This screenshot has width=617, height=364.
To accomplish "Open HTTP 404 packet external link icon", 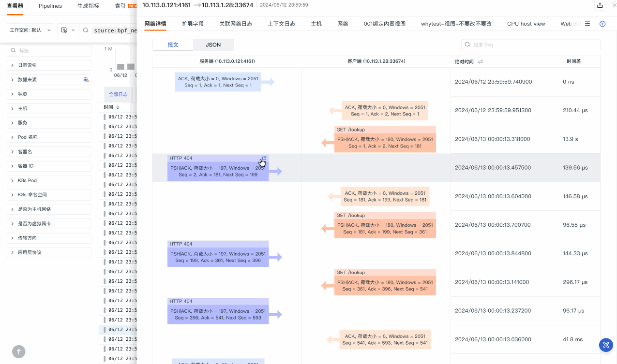I will click(x=264, y=158).
